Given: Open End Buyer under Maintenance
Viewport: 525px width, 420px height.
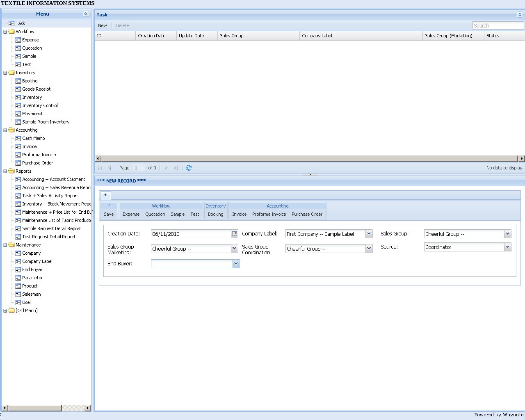Looking at the screenshot, I should pyautogui.click(x=32, y=269).
